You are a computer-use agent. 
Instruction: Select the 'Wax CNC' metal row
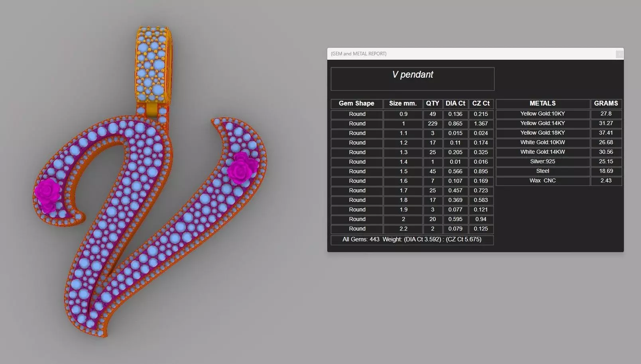point(543,181)
